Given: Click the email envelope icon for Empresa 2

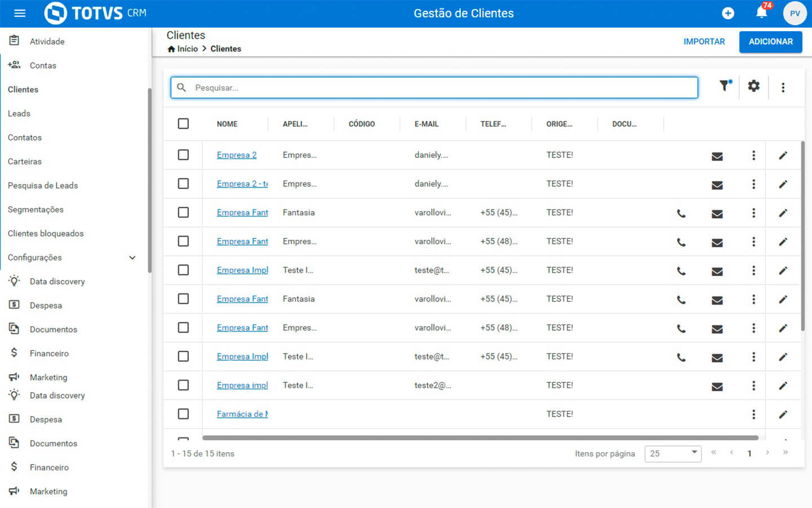Looking at the screenshot, I should [717, 156].
